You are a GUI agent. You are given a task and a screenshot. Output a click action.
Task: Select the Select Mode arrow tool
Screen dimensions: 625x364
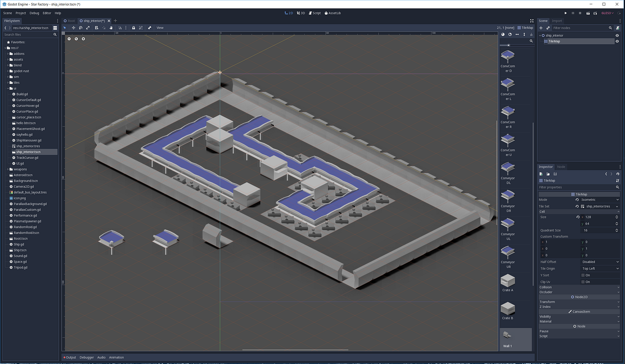(x=65, y=28)
